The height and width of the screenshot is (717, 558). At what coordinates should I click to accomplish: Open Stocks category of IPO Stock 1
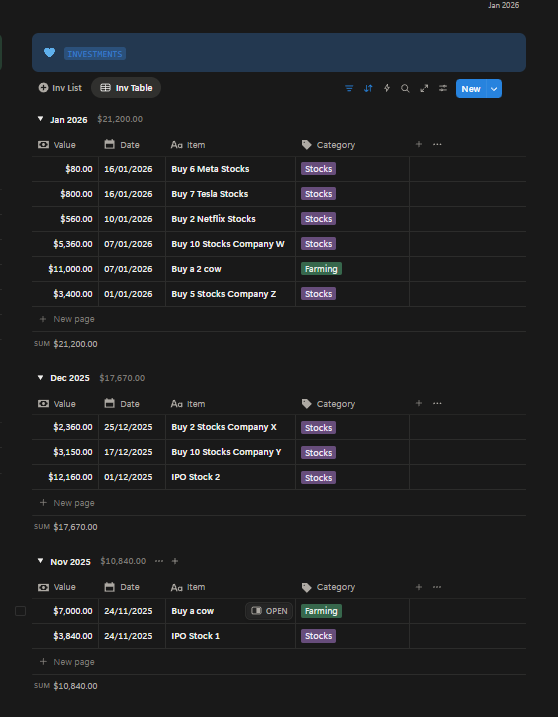point(318,636)
